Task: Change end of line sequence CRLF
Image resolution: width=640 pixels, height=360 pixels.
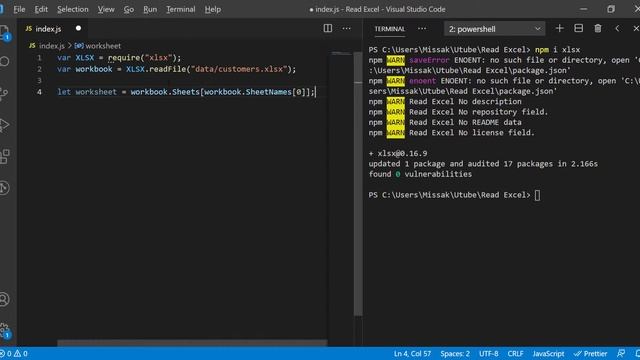Action: coord(515,353)
